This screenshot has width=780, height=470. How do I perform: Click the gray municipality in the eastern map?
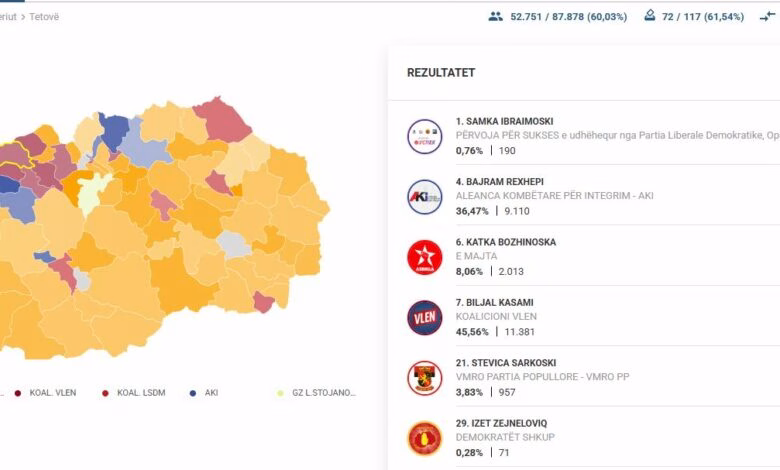pos(234,244)
